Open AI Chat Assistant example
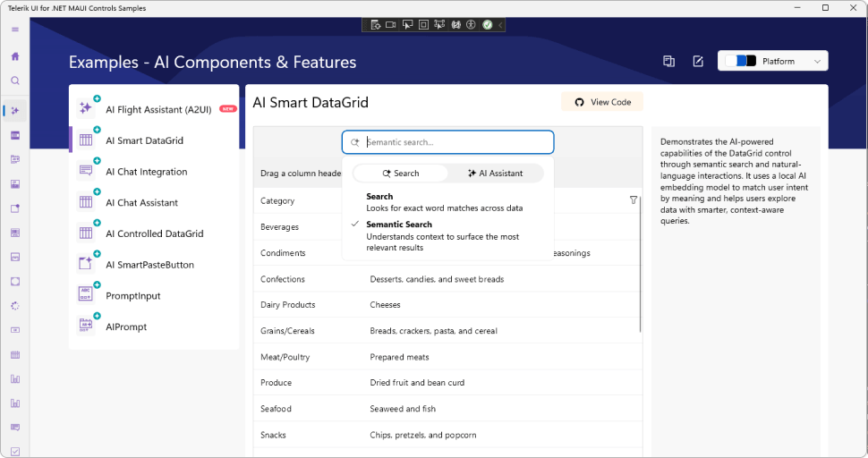Viewport: 868px width, 458px height. coord(154,202)
